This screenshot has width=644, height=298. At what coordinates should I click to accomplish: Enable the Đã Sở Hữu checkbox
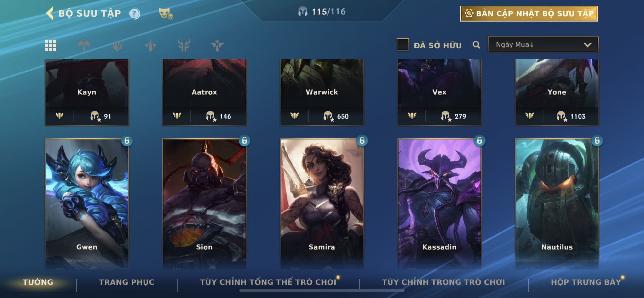click(x=403, y=45)
